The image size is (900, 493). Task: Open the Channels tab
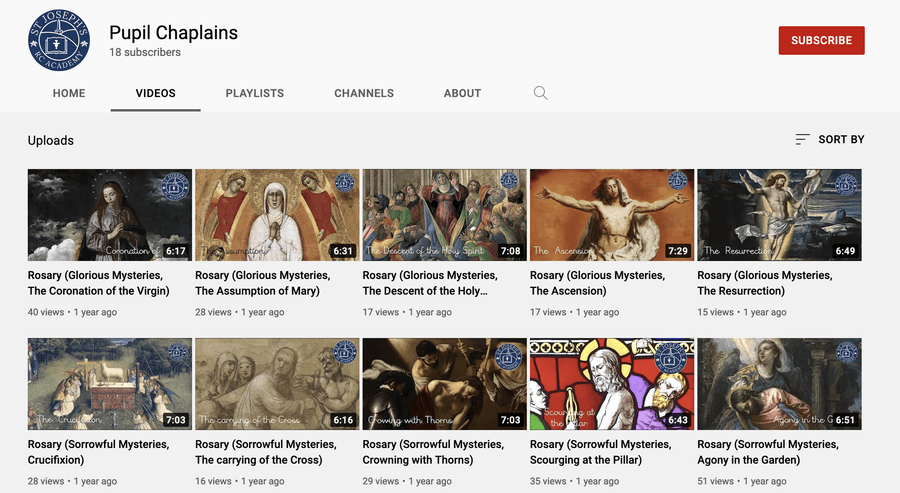pos(364,93)
